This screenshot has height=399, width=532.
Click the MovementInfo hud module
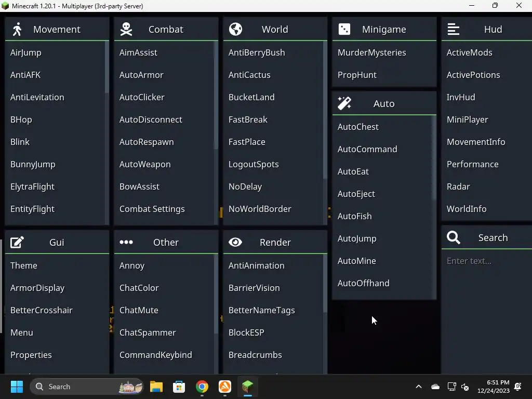(486, 142)
